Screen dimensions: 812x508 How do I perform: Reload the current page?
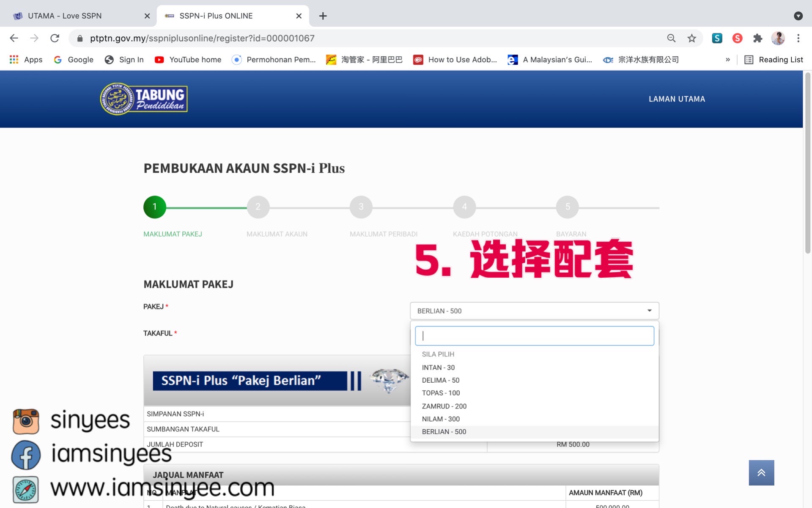click(55, 38)
